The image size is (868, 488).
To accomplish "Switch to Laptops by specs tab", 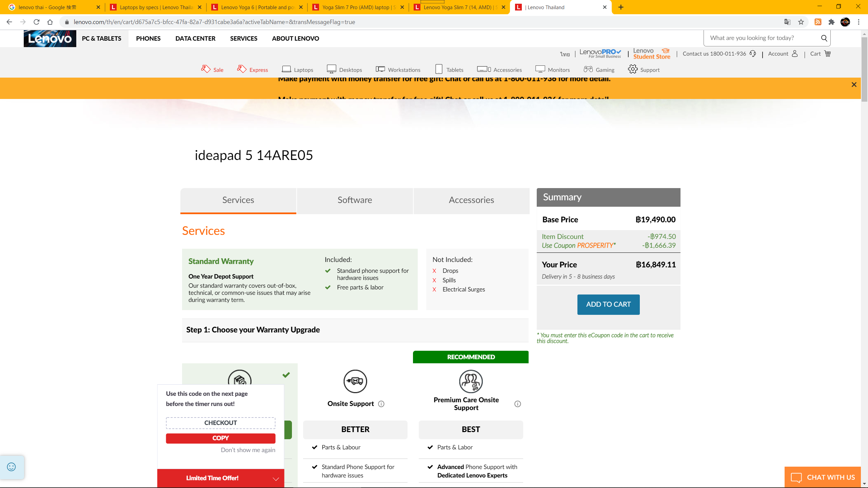I will tap(156, 7).
